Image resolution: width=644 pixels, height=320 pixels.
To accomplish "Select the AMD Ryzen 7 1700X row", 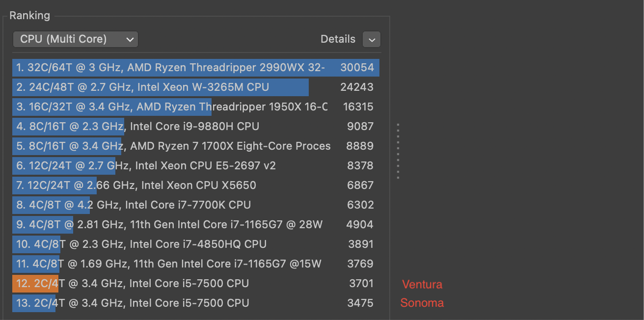I will [x=196, y=146].
